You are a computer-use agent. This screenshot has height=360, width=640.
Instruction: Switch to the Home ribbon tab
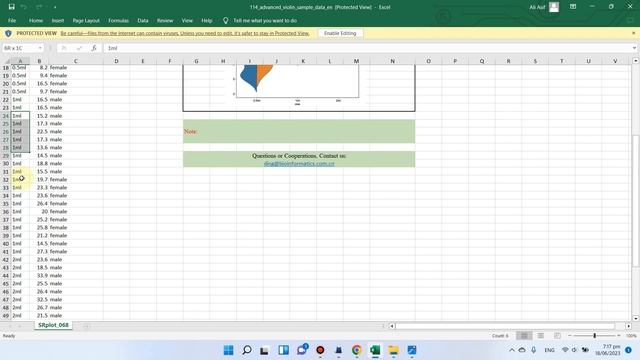tap(36, 20)
